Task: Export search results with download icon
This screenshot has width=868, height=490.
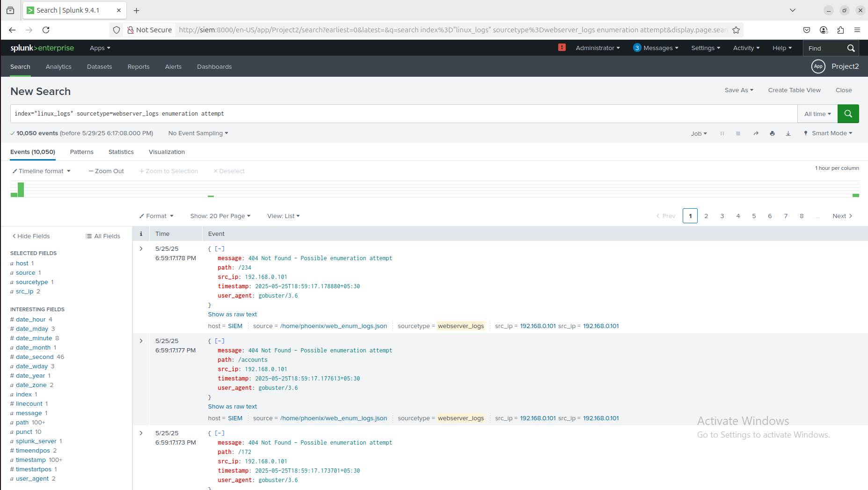Action: (788, 133)
